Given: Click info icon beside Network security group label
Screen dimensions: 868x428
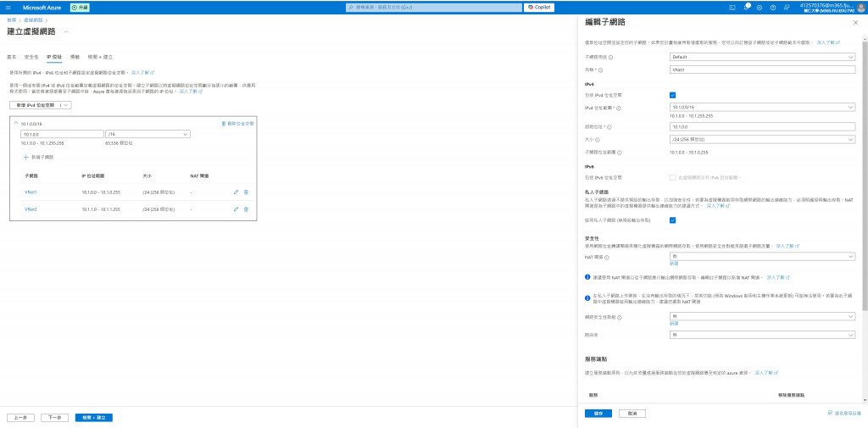Looking at the screenshot, I should [x=620, y=317].
